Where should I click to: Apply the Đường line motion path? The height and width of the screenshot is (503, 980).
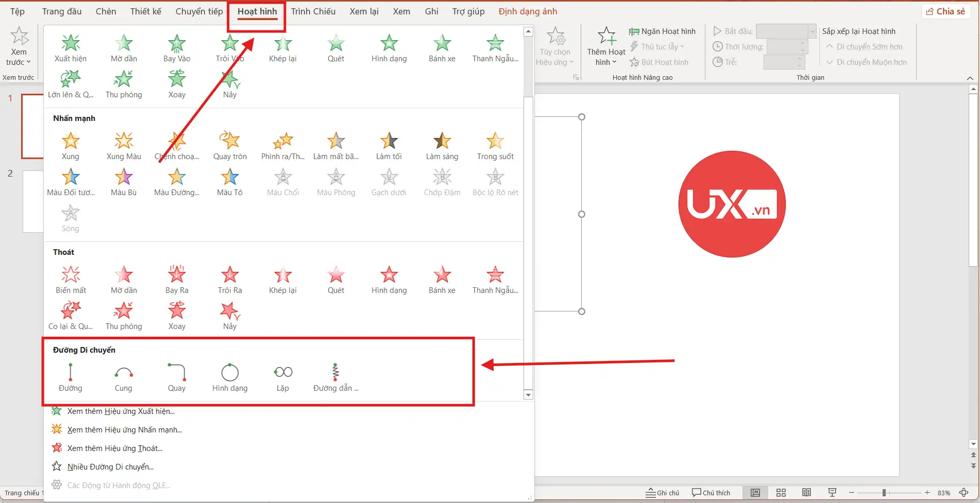[71, 377]
